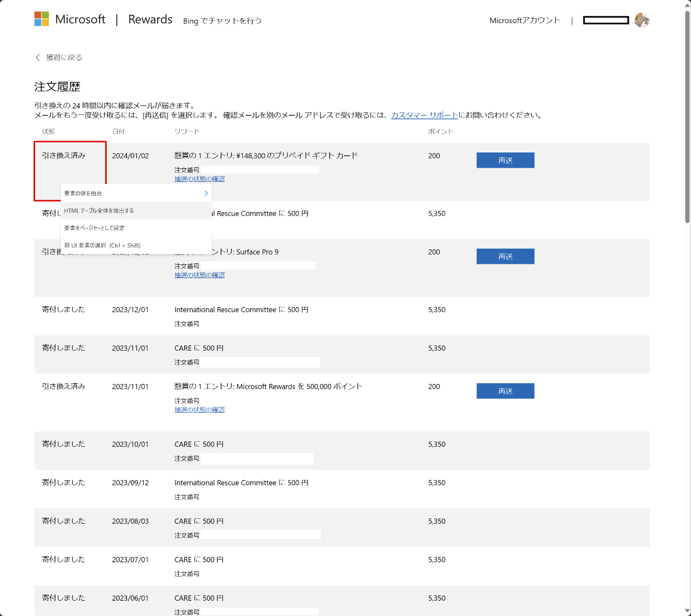
Task: Click the back chevron beside 獲得に戻る
Action: (38, 58)
